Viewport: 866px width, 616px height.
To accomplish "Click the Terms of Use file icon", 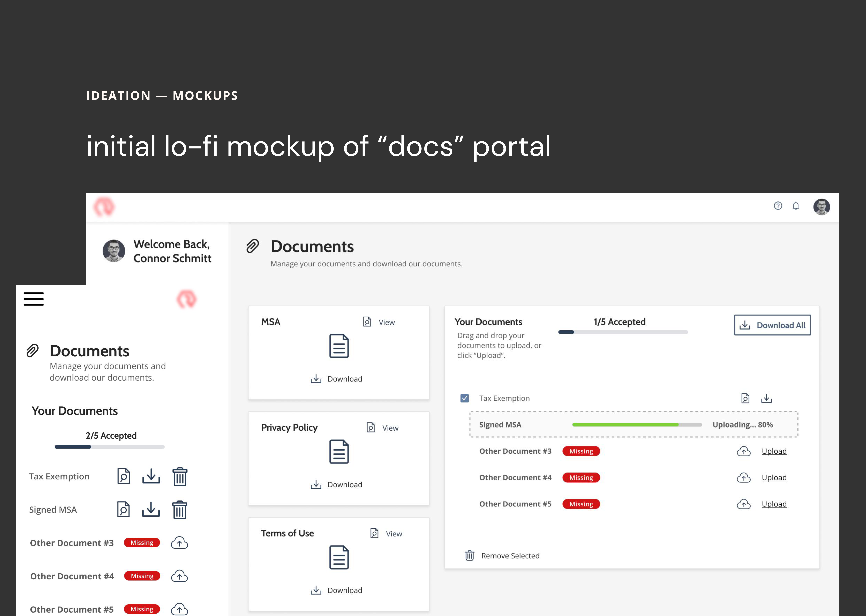I will point(339,558).
